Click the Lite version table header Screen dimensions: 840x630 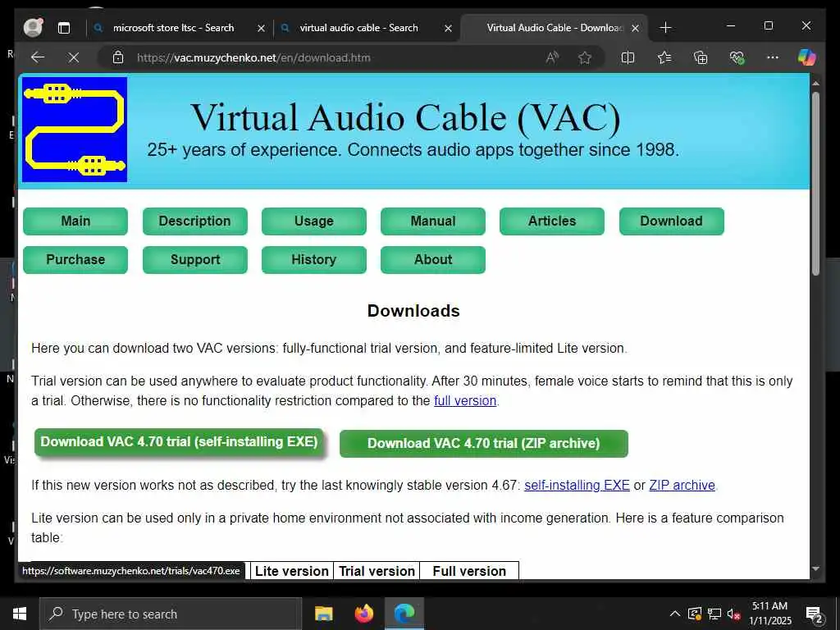(291, 571)
